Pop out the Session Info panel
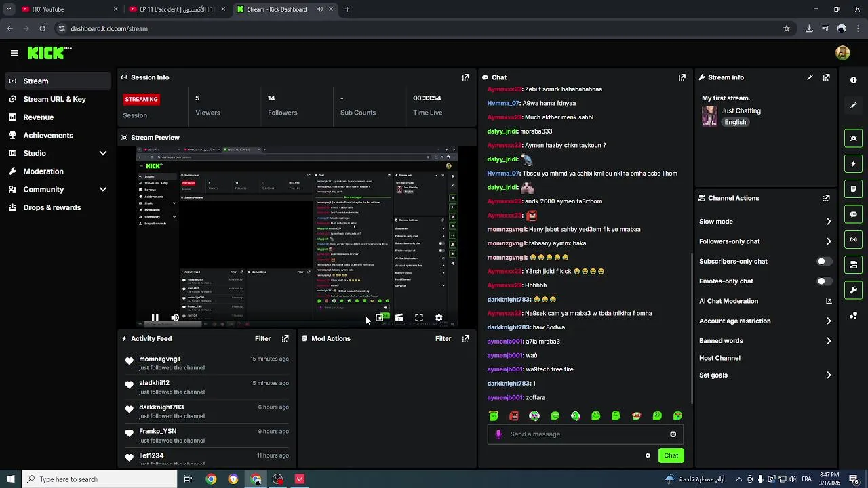This screenshot has width=868, height=488. tap(465, 77)
